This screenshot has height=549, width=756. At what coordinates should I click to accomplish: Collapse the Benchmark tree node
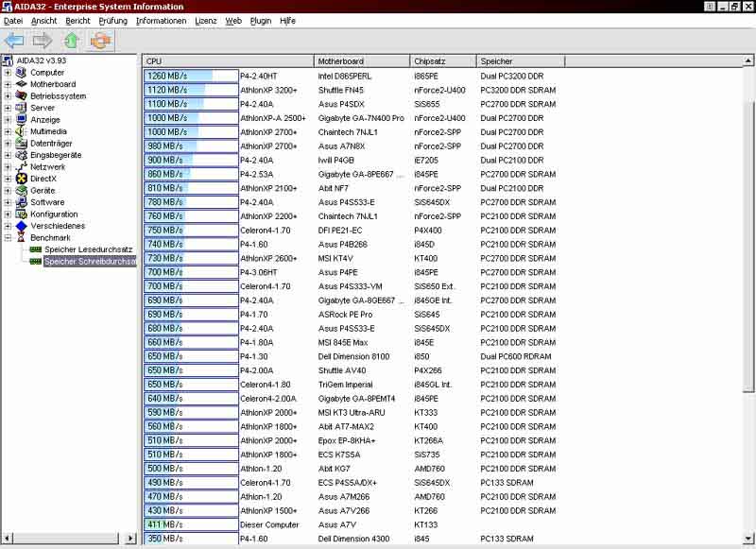pos(8,237)
